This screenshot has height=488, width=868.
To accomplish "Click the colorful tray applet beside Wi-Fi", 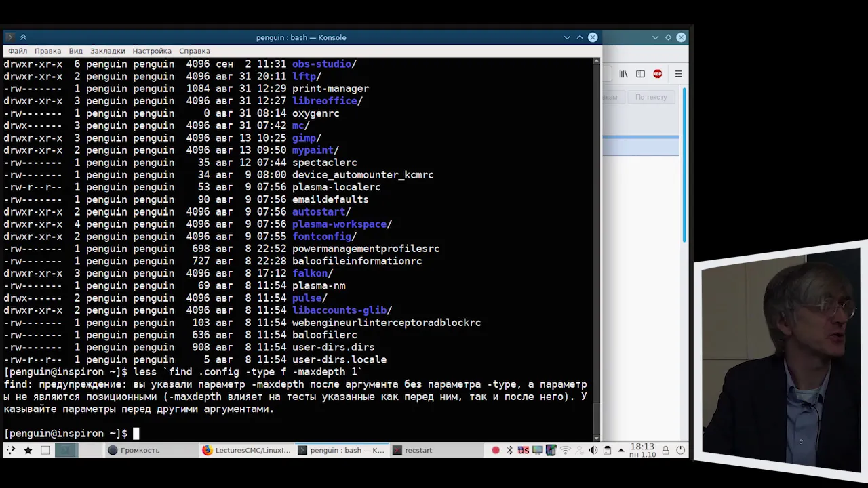I will point(551,450).
